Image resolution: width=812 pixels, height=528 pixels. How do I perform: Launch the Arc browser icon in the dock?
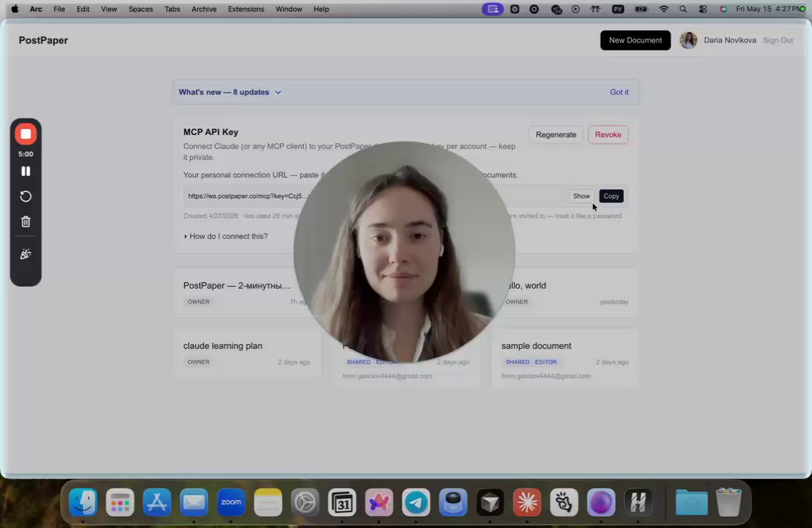(x=379, y=502)
